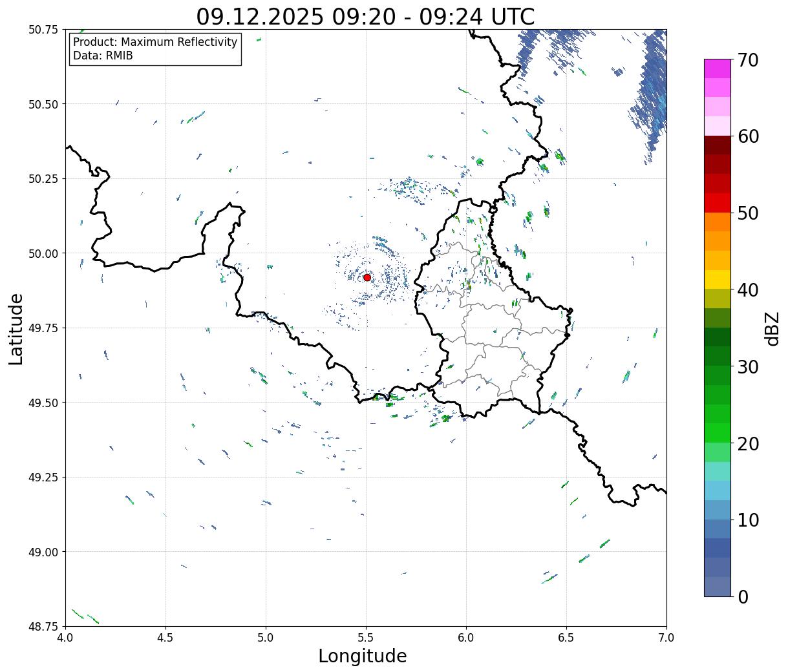Click the longitude tick label 6.5
This screenshot has width=788, height=672.
[x=566, y=637]
